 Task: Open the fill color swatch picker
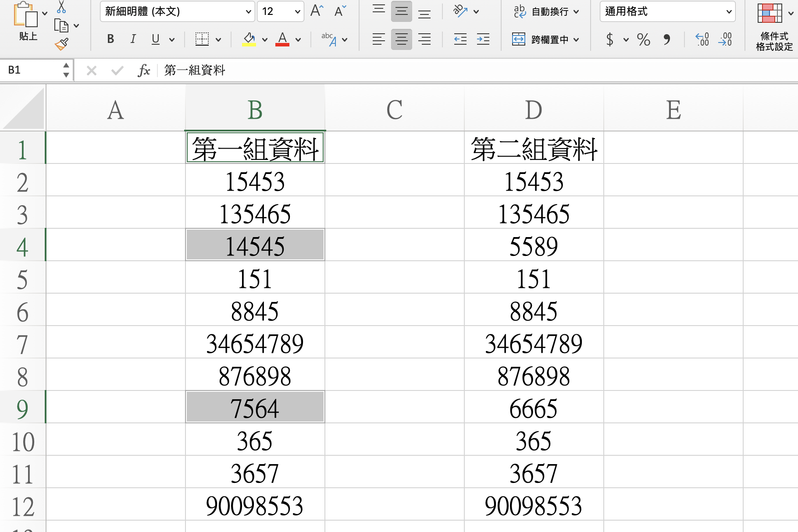pos(264,39)
